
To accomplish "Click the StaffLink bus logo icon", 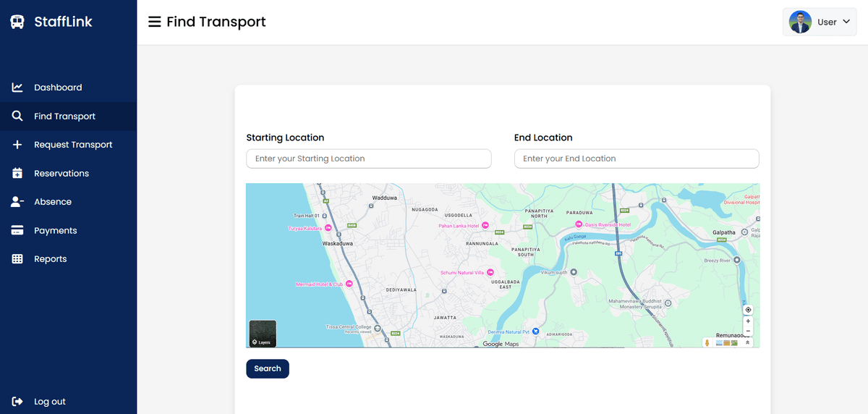I will tap(17, 22).
